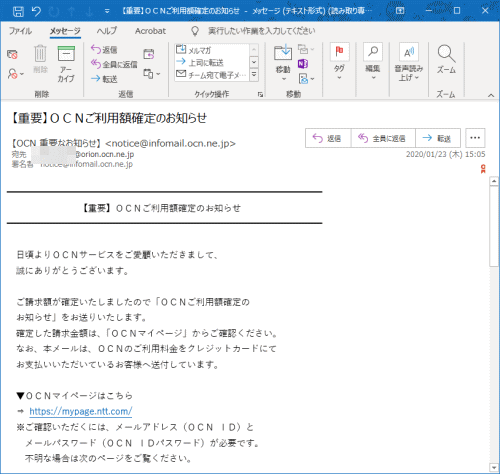This screenshot has height=474, width=500.
Task: Click the 返信 button in message header
Action: [328, 138]
